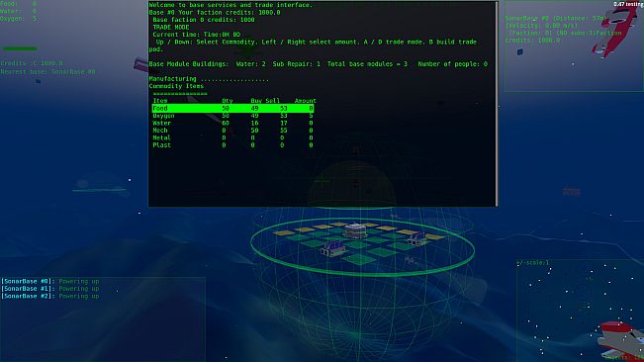This screenshot has height=362, width=644.
Task: Click the green status bar in the HUD
Action: click(20, 48)
